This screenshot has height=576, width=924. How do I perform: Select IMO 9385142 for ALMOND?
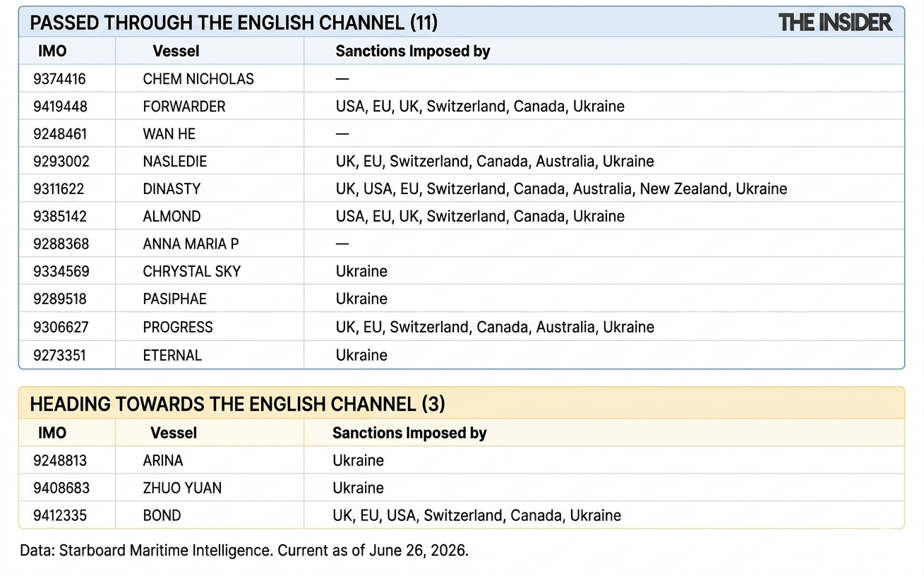click(x=61, y=217)
